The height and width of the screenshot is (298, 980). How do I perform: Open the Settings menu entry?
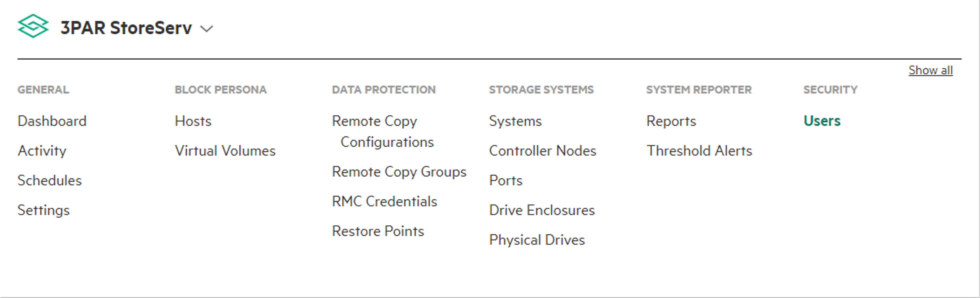coord(44,210)
